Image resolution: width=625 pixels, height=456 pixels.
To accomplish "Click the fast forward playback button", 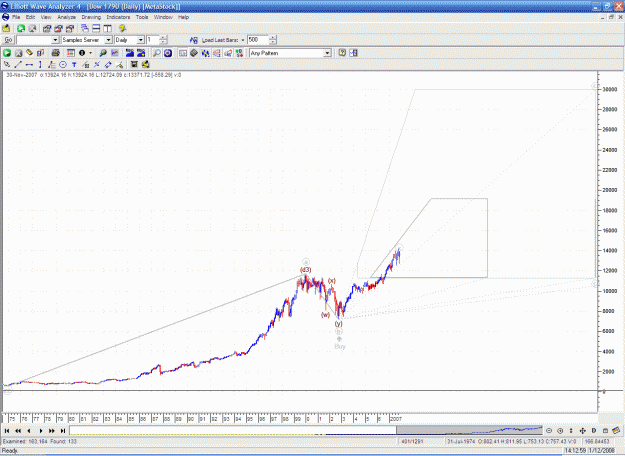I will tap(52, 431).
